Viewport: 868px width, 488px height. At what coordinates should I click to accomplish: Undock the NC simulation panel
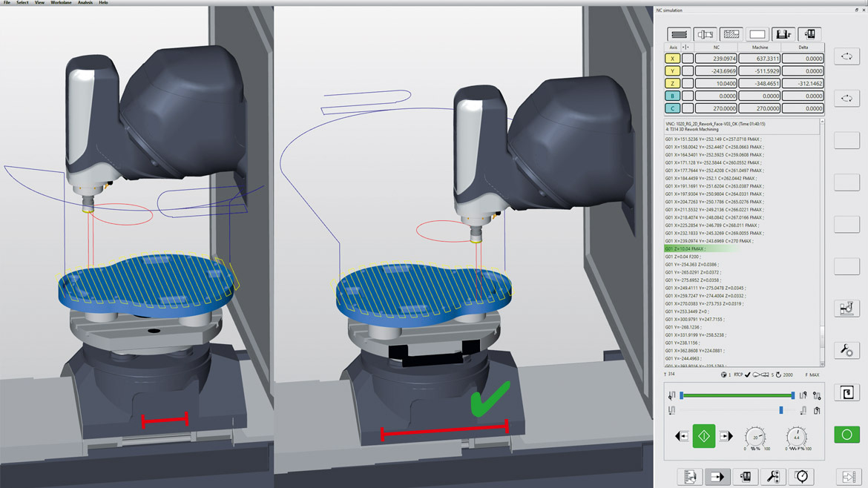point(856,10)
